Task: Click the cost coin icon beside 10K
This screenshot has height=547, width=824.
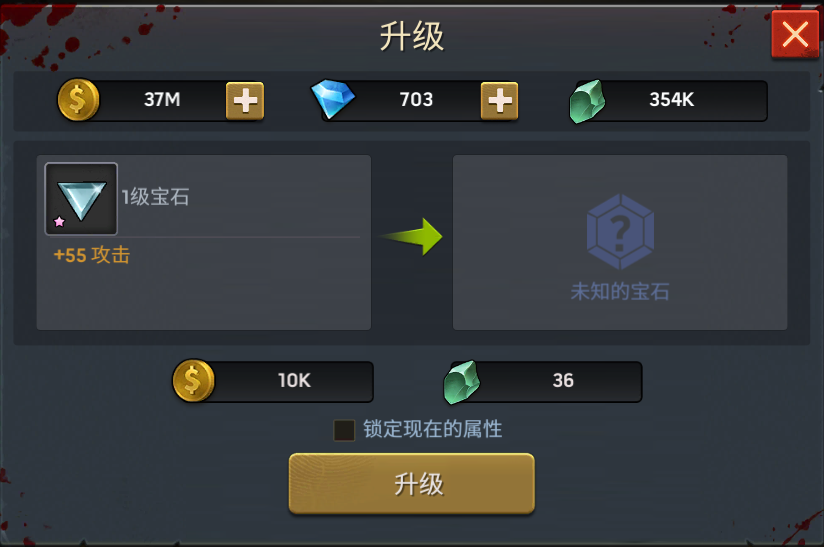Action: point(193,380)
